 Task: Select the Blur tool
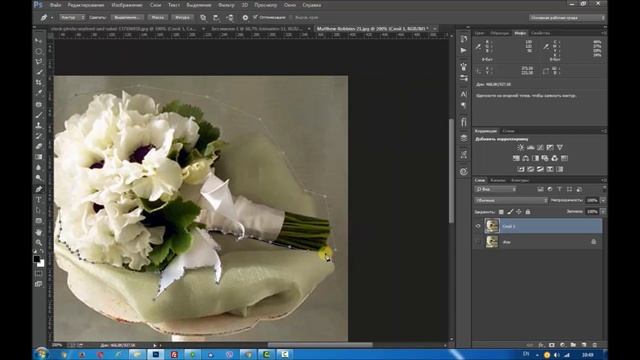pos(39,167)
